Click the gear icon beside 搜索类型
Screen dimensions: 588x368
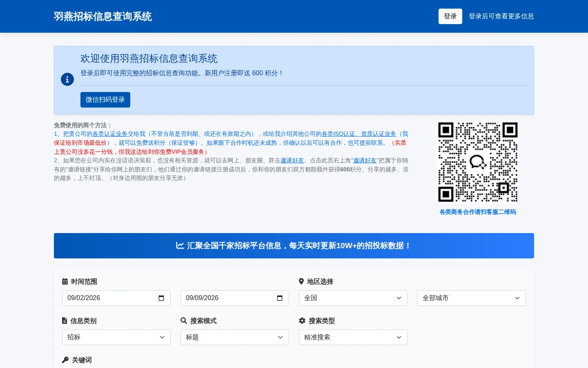coord(302,321)
